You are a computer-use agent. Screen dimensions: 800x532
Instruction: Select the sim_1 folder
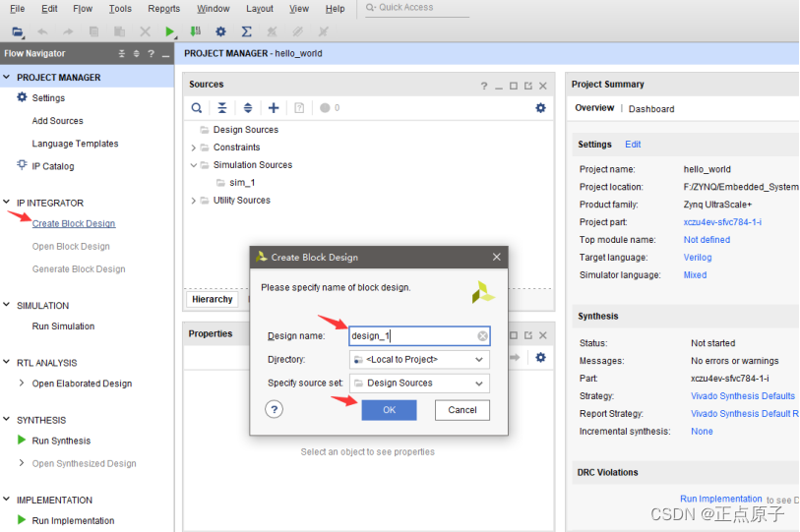pos(242,183)
